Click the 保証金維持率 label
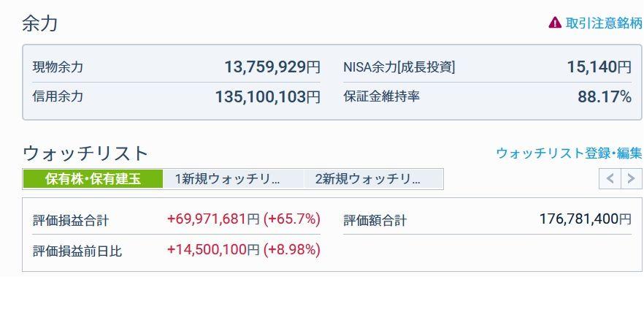Viewport: 644px width, 315px height. (x=382, y=96)
